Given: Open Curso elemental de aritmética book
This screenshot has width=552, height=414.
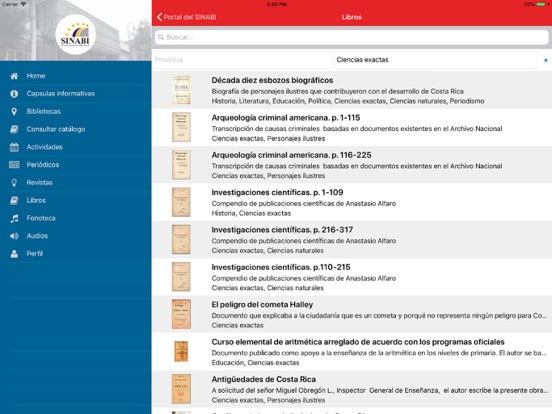Looking at the screenshot, I should [352, 352].
